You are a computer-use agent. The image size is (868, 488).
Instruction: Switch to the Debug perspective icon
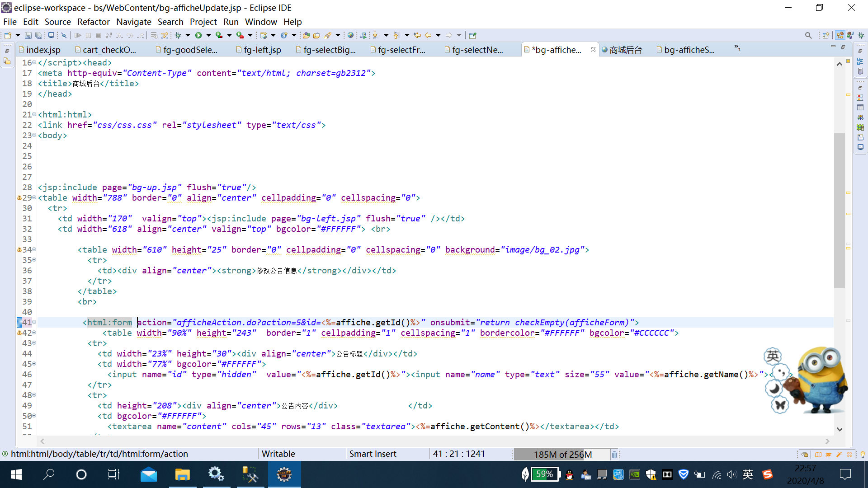861,35
